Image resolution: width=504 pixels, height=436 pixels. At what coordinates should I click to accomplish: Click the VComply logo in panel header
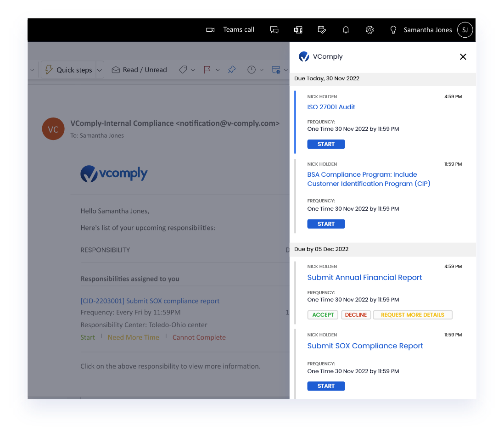pos(304,56)
